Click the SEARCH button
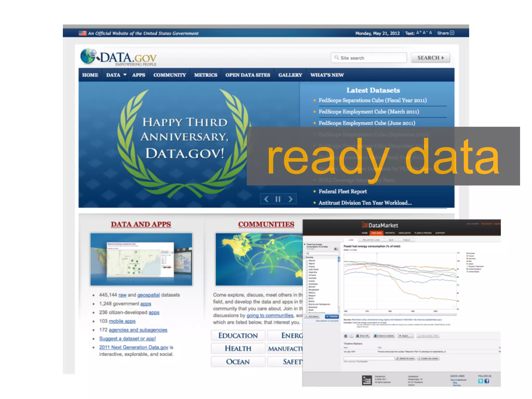The width and height of the screenshot is (532, 399). (430, 58)
